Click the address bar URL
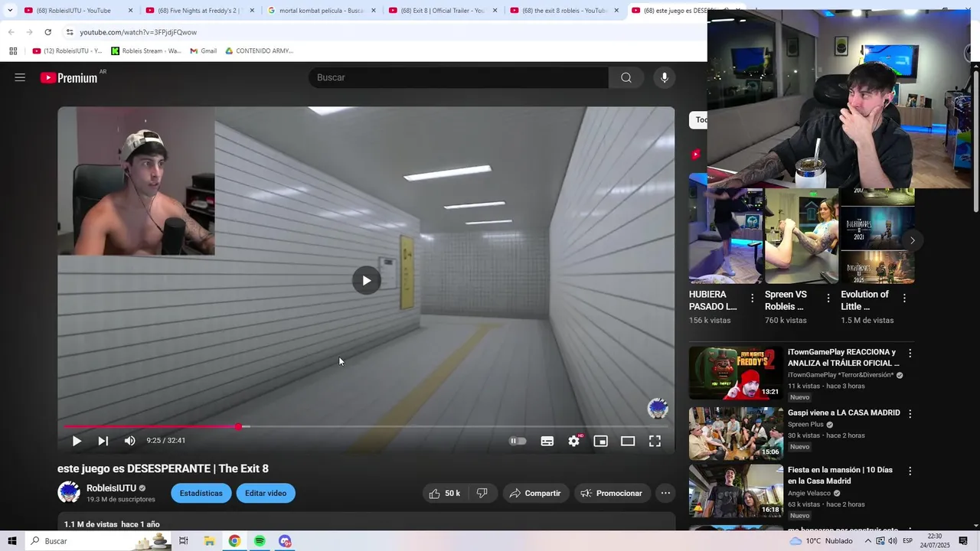980x551 pixels. [139, 32]
